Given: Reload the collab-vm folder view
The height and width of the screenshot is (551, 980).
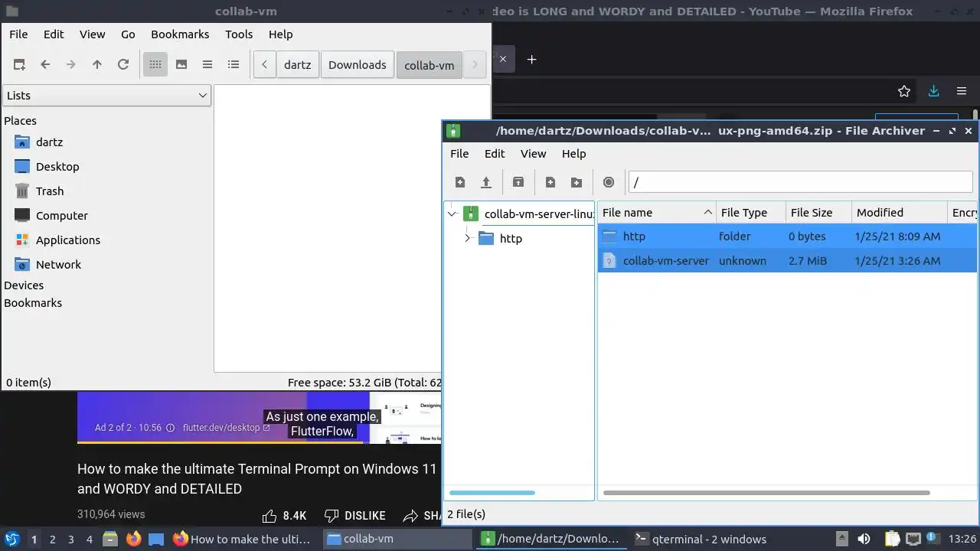Looking at the screenshot, I should tap(123, 65).
